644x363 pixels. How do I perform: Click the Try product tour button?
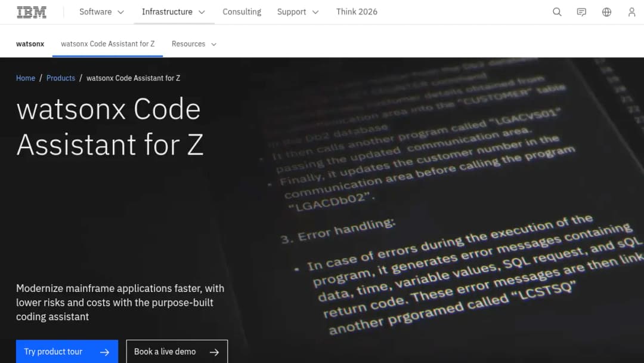pos(67,352)
